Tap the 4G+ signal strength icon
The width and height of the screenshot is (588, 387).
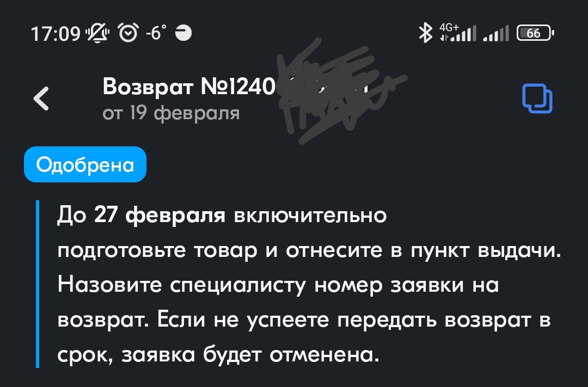coord(458,33)
